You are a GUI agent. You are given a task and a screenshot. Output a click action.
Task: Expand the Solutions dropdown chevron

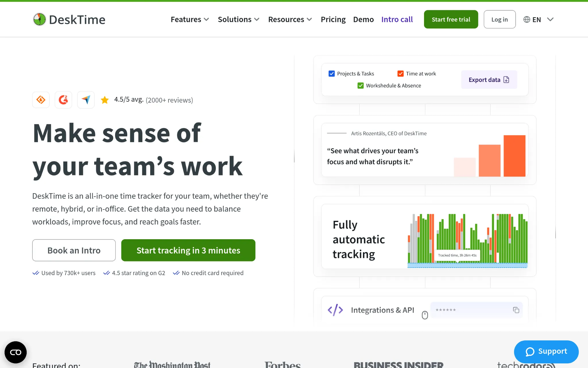(257, 20)
